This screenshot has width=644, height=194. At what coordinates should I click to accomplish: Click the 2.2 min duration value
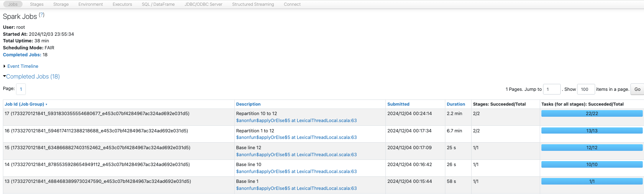tap(454, 113)
